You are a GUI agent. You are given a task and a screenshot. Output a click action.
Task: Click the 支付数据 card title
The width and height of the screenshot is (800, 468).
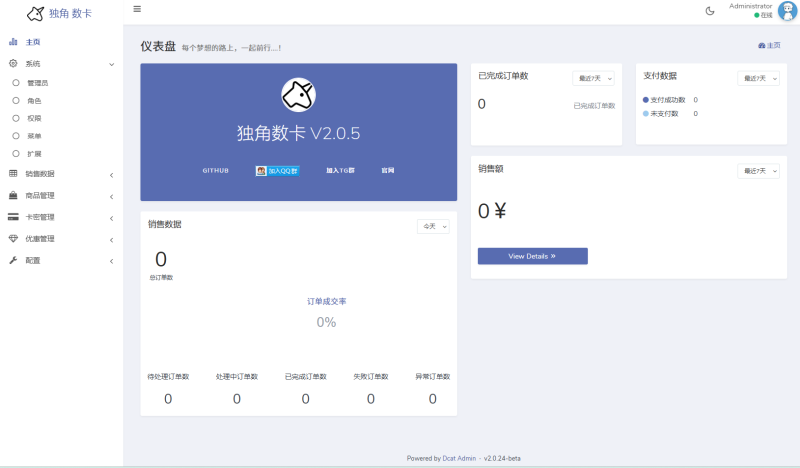[660, 76]
